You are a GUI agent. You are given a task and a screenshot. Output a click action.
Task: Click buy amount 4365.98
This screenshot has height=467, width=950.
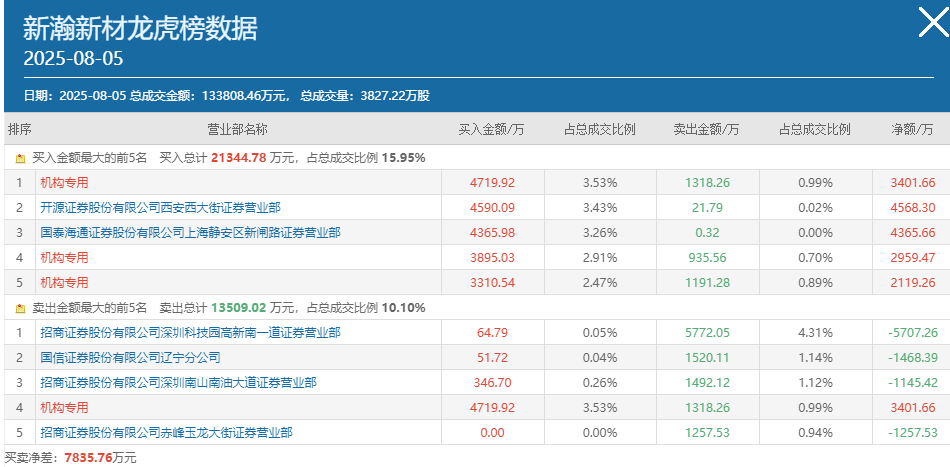tap(492, 233)
